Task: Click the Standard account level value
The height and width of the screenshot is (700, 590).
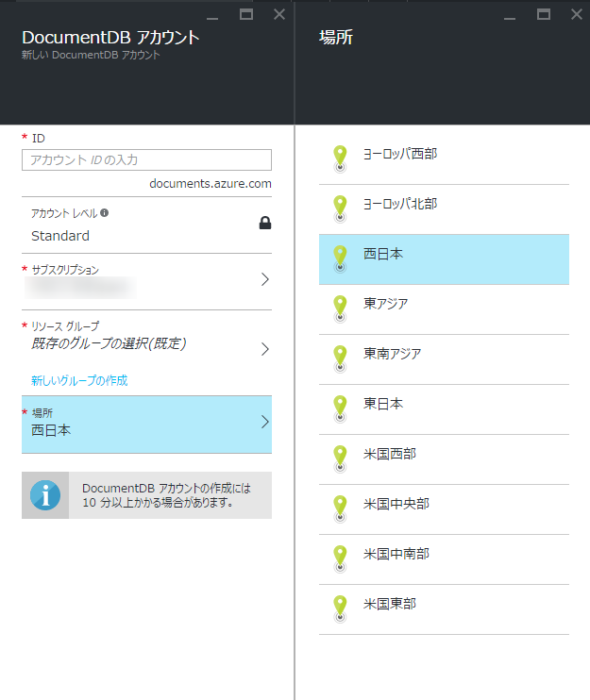Action: coord(60,236)
